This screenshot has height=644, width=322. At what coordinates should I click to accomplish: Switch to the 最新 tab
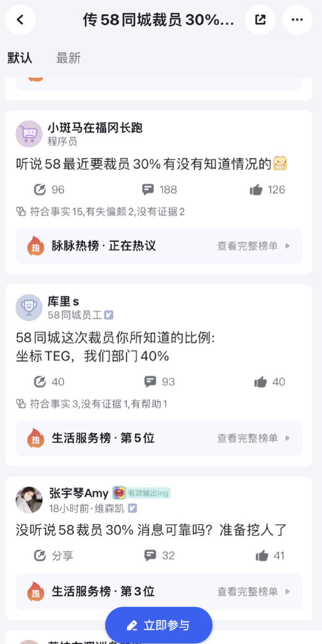pos(68,58)
